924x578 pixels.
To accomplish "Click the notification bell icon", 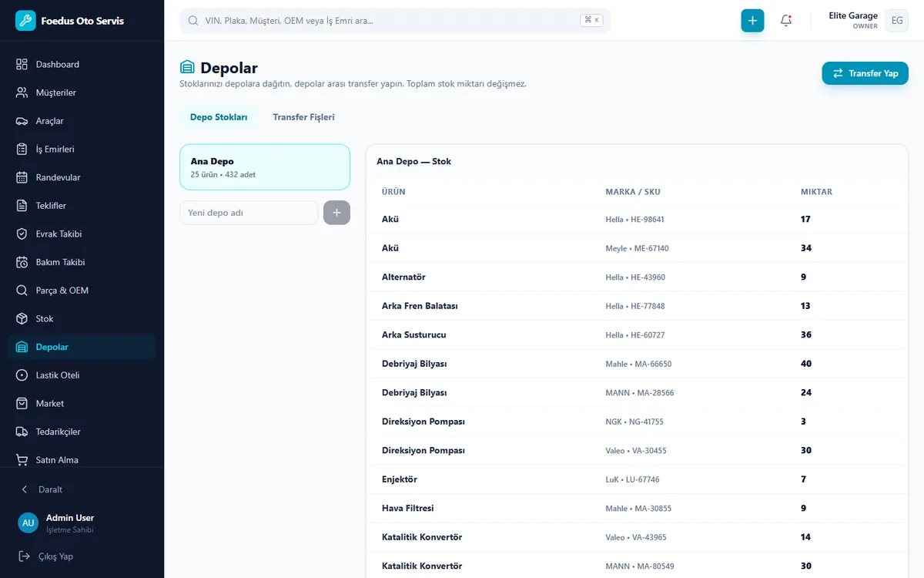I will click(786, 21).
